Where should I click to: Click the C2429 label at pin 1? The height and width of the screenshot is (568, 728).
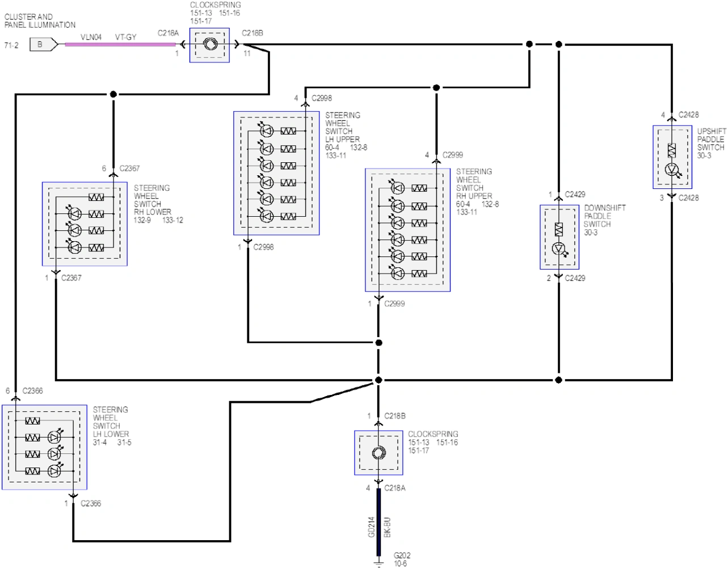pos(575,195)
